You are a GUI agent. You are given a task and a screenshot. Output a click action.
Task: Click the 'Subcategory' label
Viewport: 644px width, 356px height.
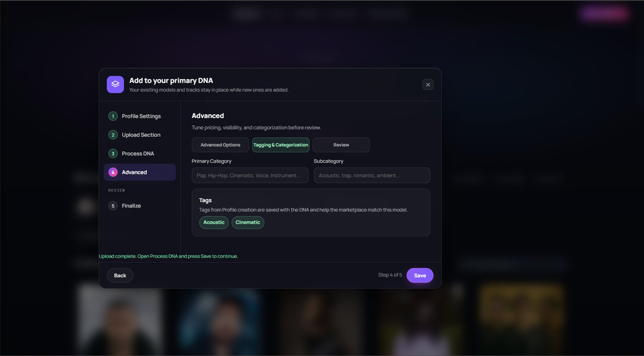[328, 161]
